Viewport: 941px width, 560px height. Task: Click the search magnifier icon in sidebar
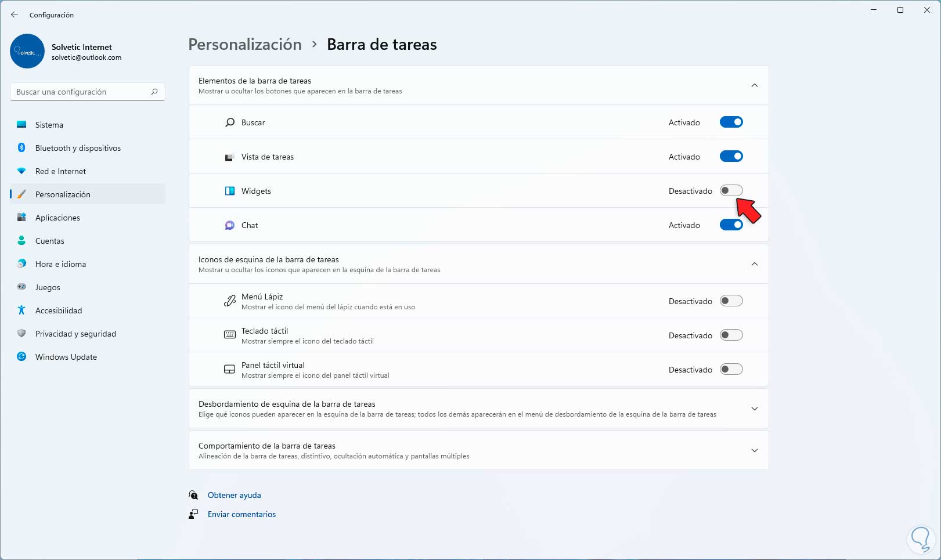154,92
